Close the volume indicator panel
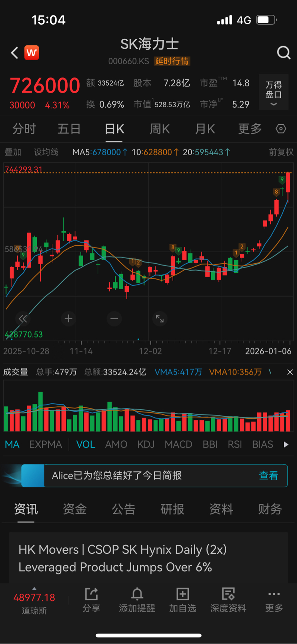The height and width of the screenshot is (644, 297). coord(290,372)
